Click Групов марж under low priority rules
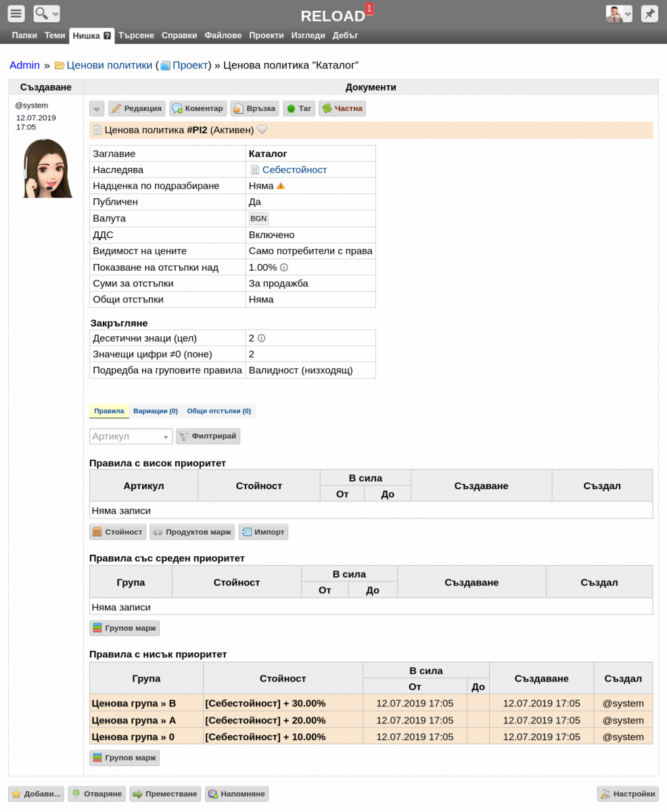The height and width of the screenshot is (812, 667). (x=124, y=758)
